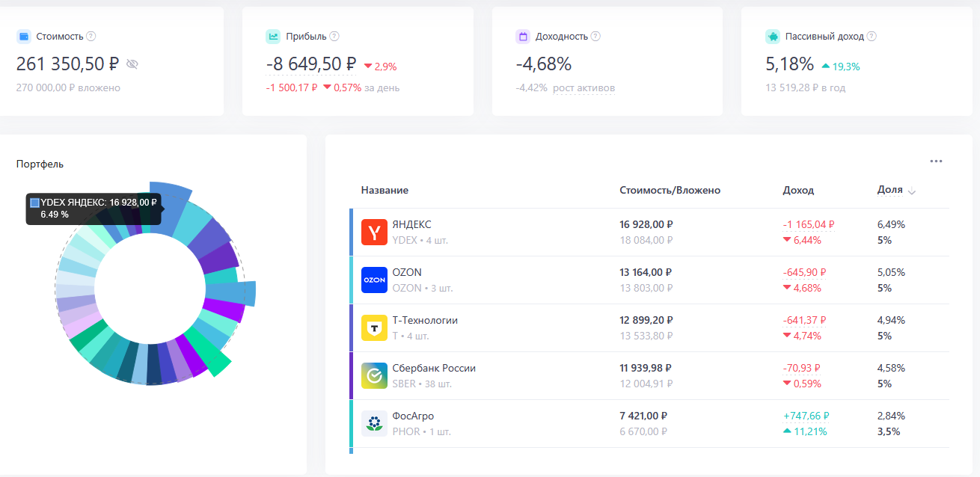Click the рост активов dotted link
Viewport: 980px width, 477px height.
click(x=584, y=87)
